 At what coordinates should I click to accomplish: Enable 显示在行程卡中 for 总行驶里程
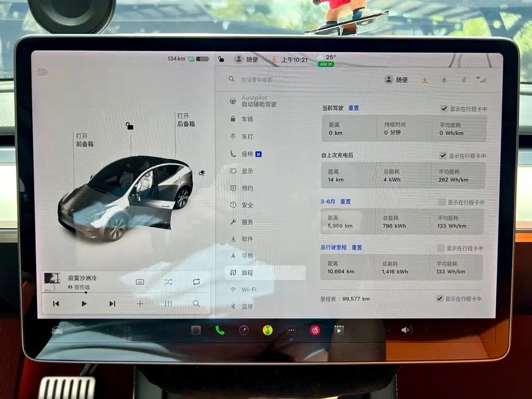point(441,248)
